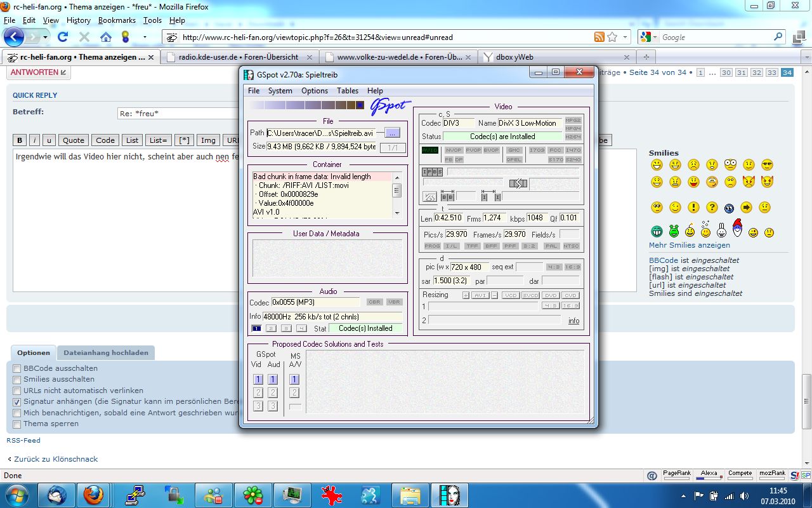812x508 pixels.
Task: Open a new tab with the plus button
Action: [x=646, y=57]
